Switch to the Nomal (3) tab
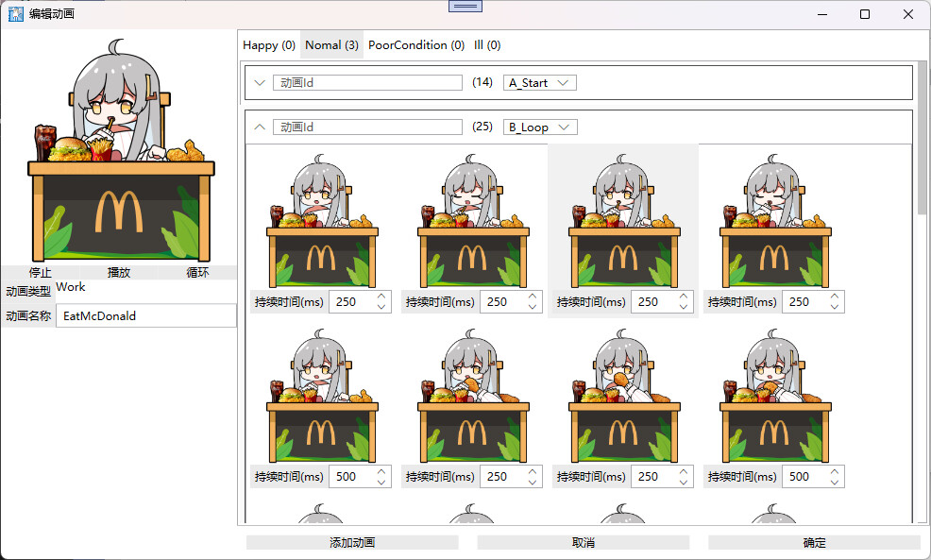The image size is (931, 560). pyautogui.click(x=332, y=45)
